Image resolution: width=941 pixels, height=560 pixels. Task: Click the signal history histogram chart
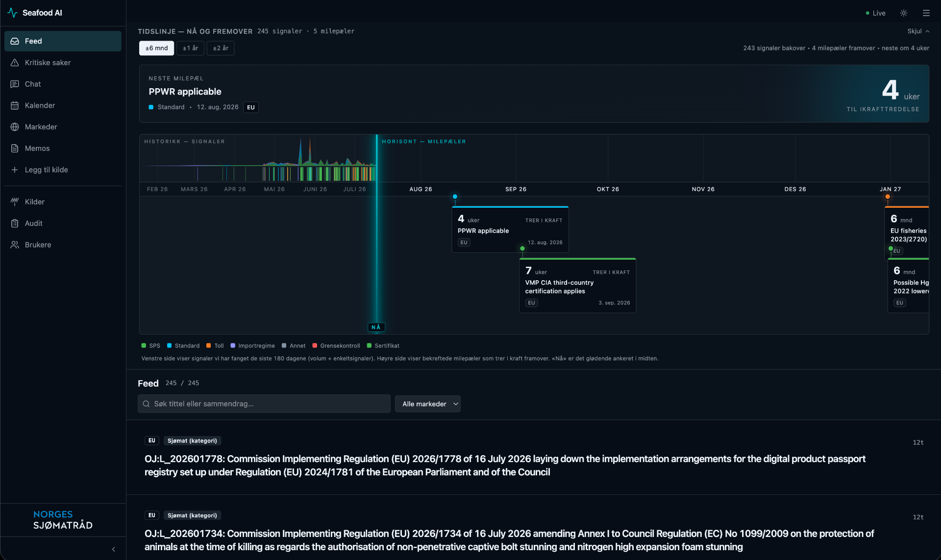coord(259,159)
